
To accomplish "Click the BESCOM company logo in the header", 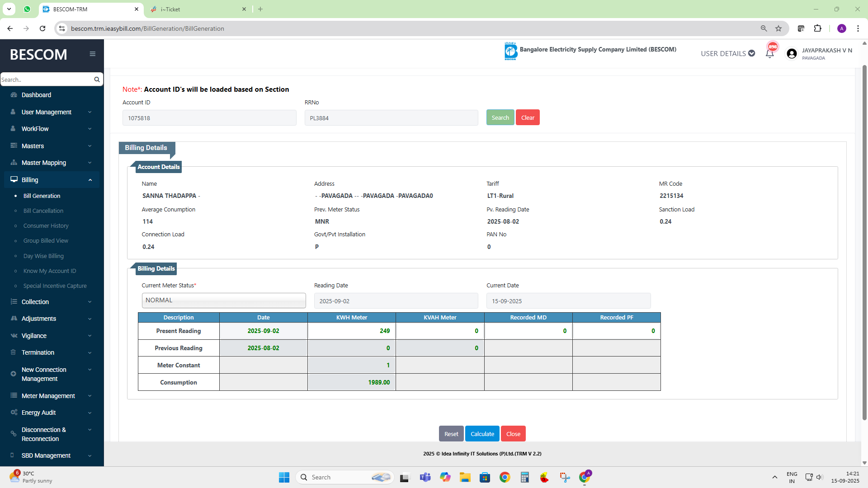I will tap(510, 51).
